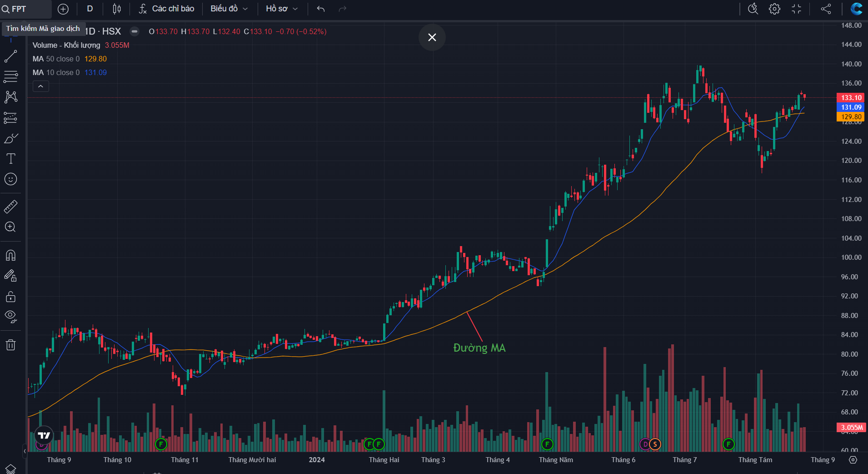The width and height of the screenshot is (868, 474).
Task: Open chart settings gear
Action: [774, 9]
